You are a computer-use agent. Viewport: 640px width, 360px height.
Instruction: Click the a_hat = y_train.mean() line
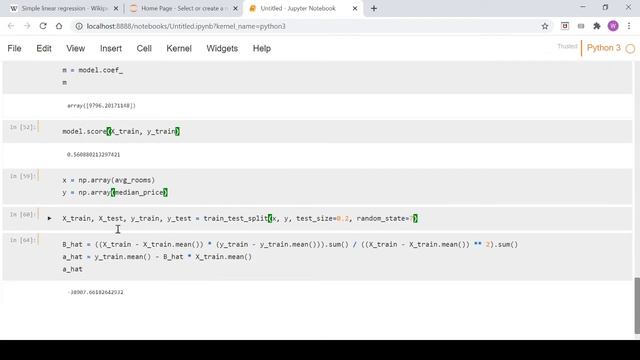pos(157,257)
